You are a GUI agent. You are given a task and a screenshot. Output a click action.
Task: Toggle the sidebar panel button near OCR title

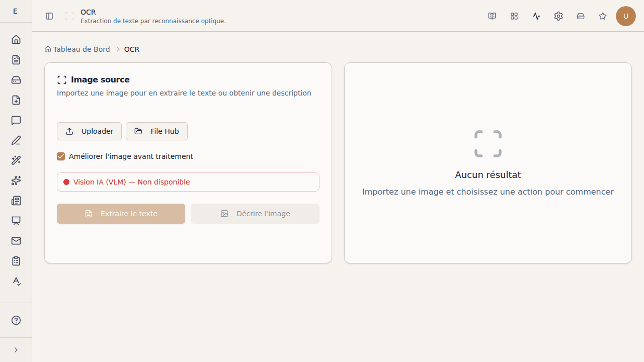coord(49,16)
